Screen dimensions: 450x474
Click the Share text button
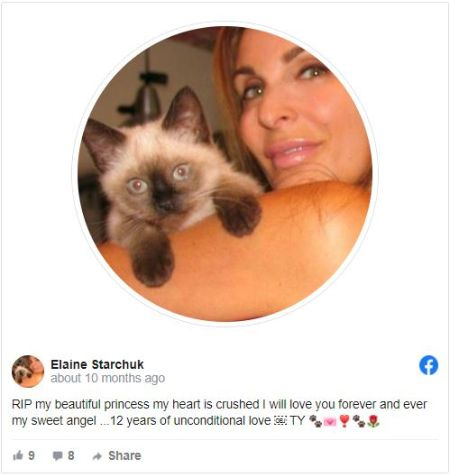pyautogui.click(x=125, y=456)
